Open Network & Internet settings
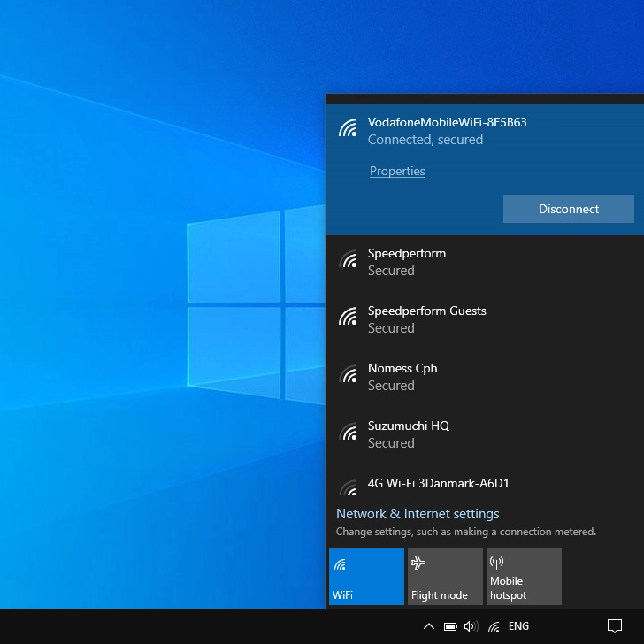This screenshot has height=644, width=644. pyautogui.click(x=418, y=513)
